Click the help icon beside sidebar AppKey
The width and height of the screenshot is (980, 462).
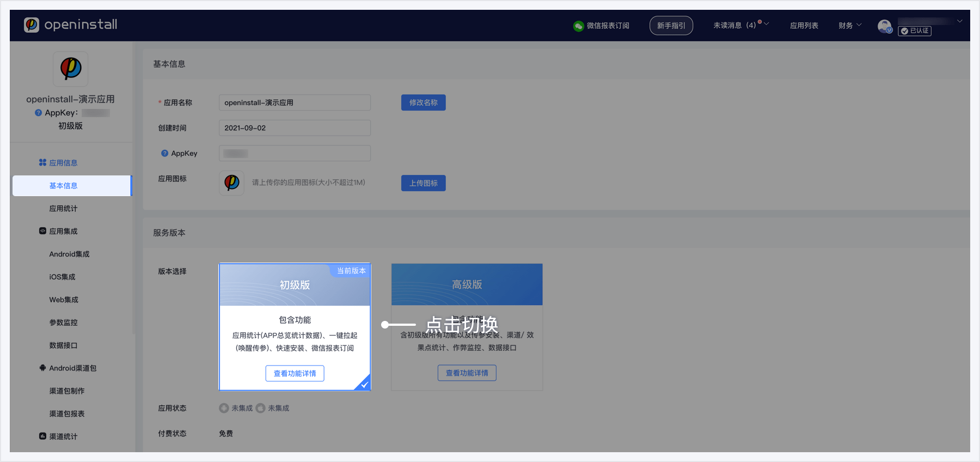point(38,113)
